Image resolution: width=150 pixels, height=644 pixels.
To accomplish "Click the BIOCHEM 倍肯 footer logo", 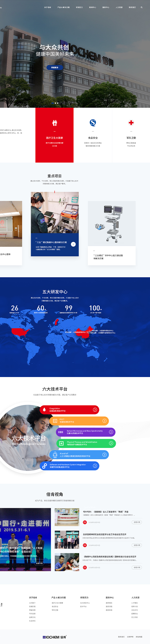I will pos(54,637).
